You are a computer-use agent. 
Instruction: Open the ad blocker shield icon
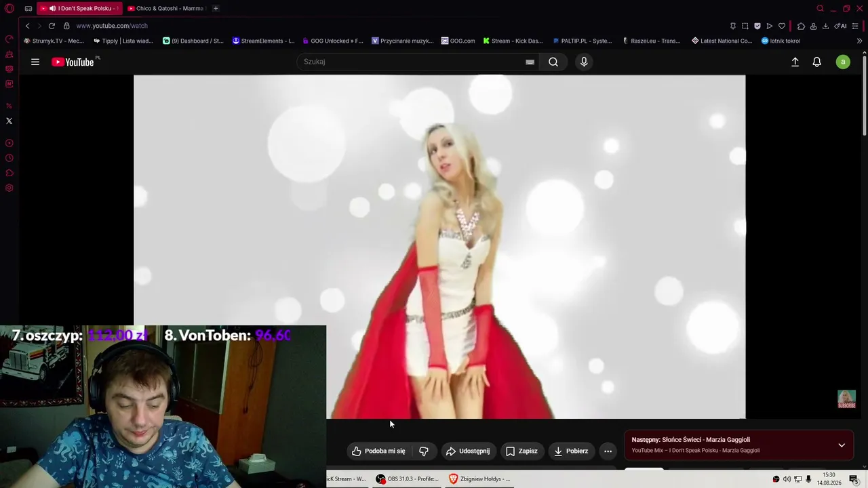757,26
